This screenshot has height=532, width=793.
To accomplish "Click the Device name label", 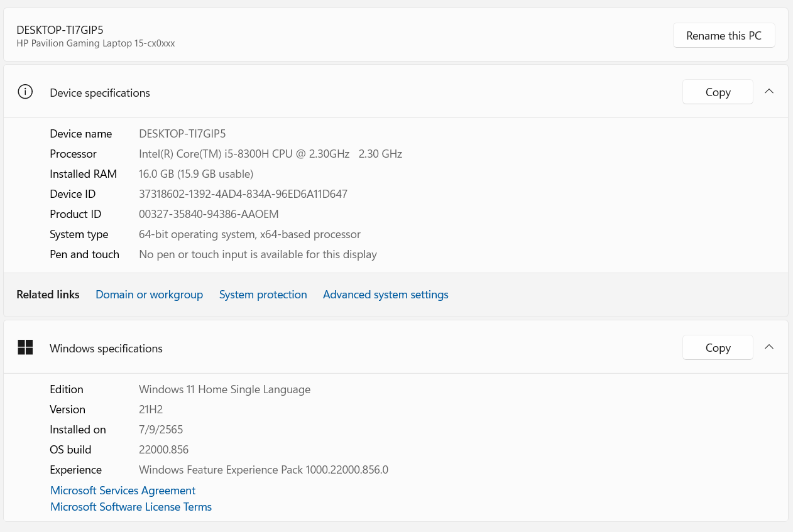I will [x=80, y=134].
